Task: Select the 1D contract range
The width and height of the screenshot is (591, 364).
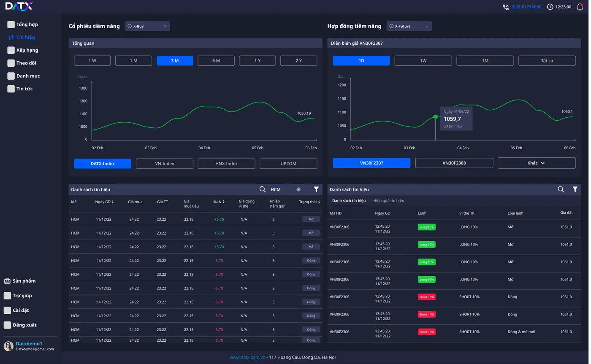Action: 361,61
